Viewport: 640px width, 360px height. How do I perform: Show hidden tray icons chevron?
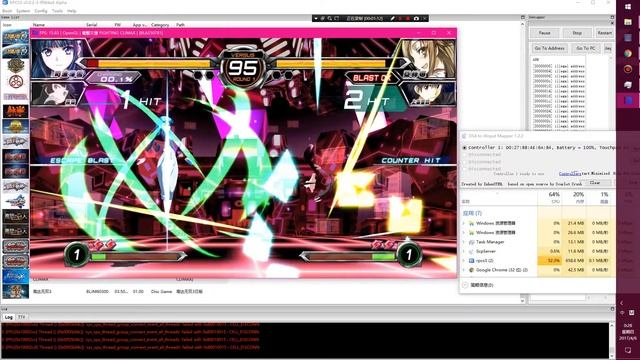(x=622, y=303)
